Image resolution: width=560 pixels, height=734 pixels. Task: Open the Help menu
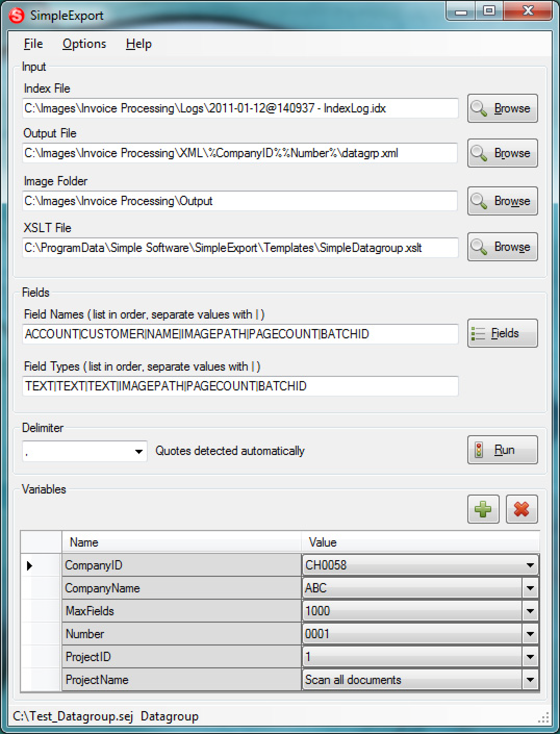tap(138, 44)
